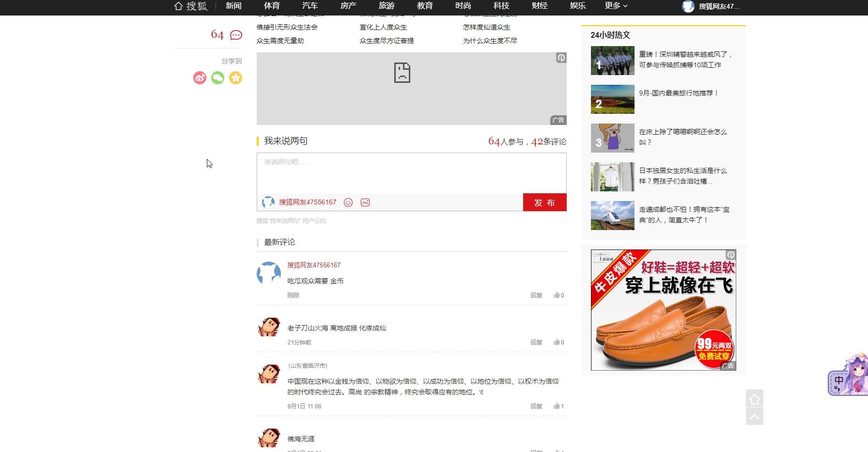
Task: Click the emoji smiley icon
Action: [x=348, y=203]
